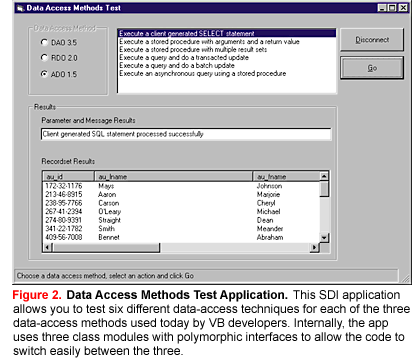Click the cell 274-80-9391

(x=64, y=220)
